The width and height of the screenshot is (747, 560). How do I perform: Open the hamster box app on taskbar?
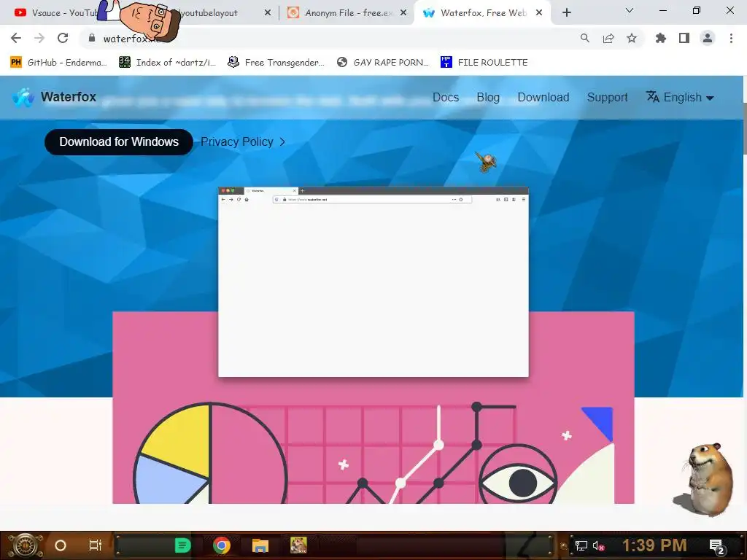(298, 545)
